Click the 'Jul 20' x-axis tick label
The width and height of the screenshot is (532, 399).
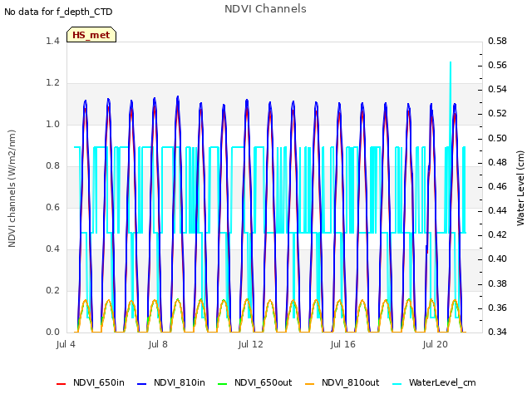[x=436, y=345]
